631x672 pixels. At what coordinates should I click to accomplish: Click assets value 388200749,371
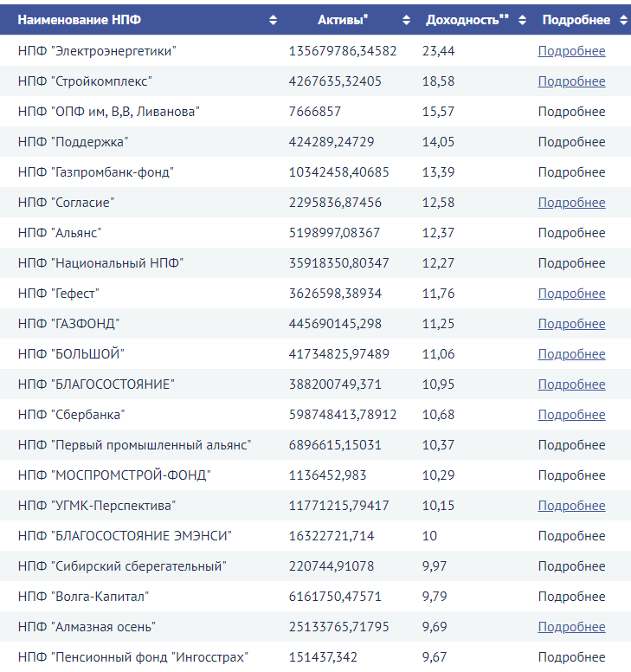335,384
